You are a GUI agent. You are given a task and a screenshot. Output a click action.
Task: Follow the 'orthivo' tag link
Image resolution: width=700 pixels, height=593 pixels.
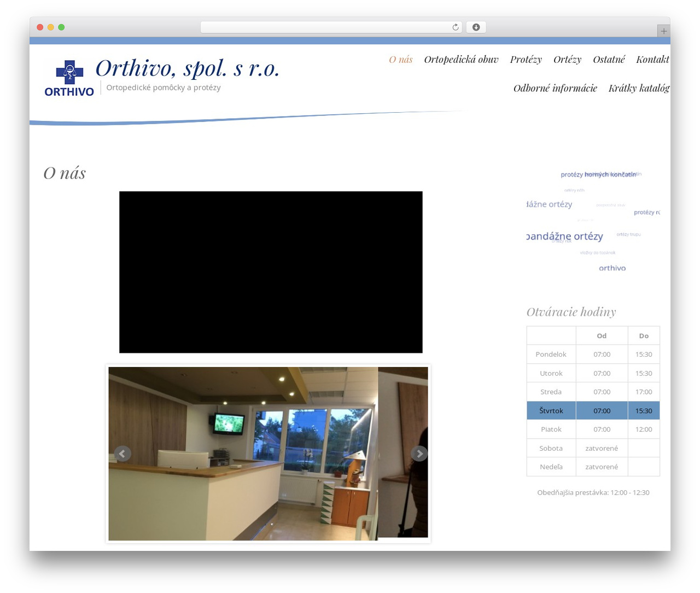pyautogui.click(x=612, y=268)
